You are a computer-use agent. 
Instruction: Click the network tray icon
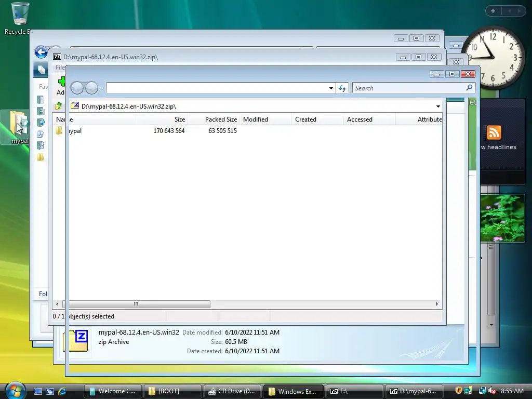pos(482,391)
